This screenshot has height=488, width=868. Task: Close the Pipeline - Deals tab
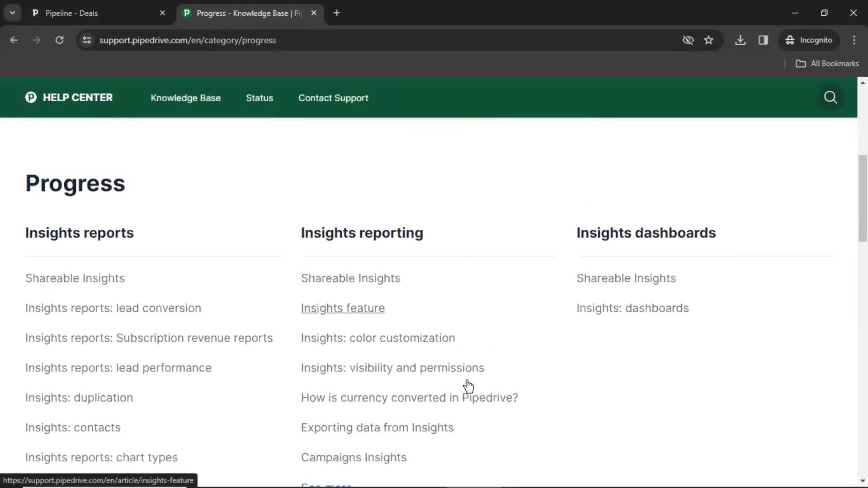point(162,13)
